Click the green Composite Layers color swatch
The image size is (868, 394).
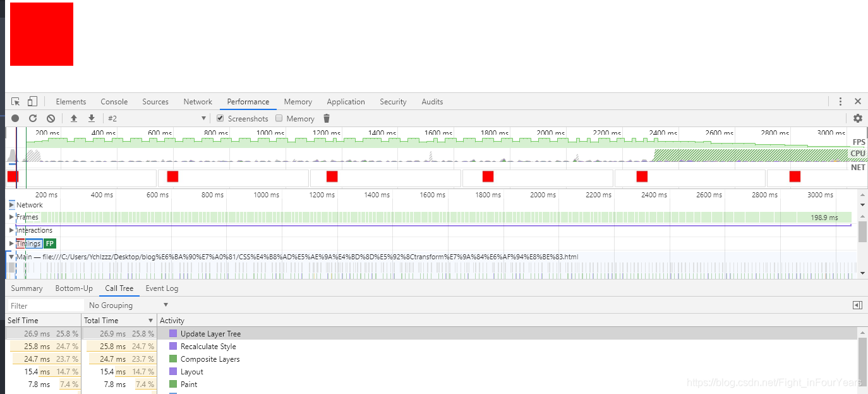pos(173,359)
